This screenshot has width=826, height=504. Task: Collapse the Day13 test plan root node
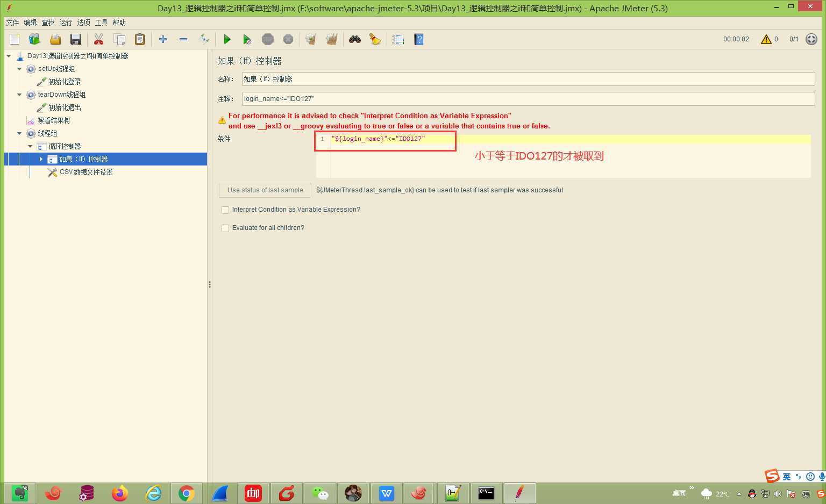click(9, 56)
